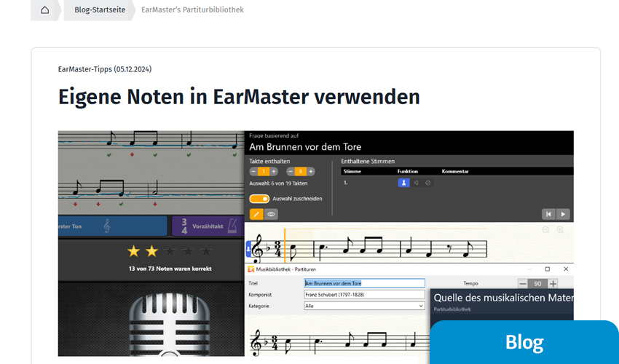Click the Blog tab at bottom right
This screenshot has width=619, height=364.
[524, 342]
